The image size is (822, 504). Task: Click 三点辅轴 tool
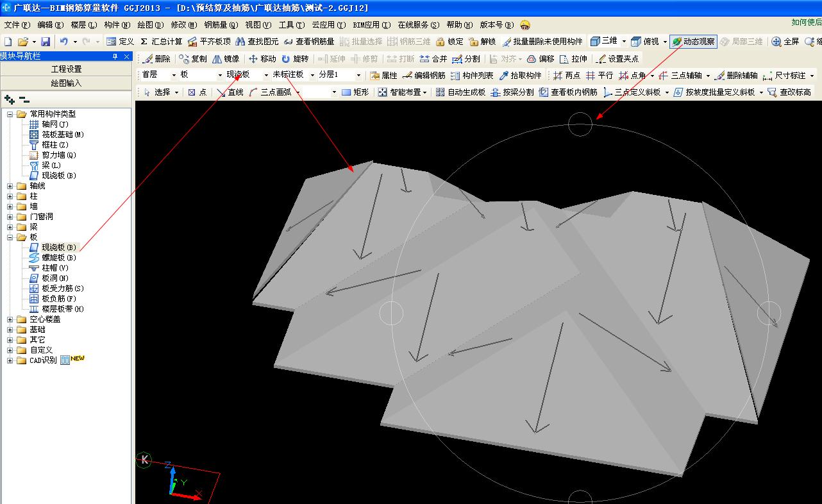680,75
